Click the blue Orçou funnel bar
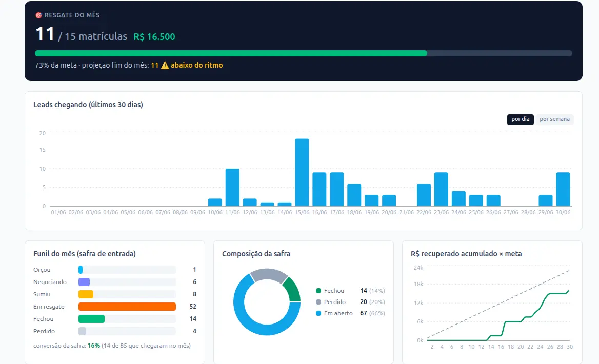This screenshot has height=364, width=599. pyautogui.click(x=80, y=270)
